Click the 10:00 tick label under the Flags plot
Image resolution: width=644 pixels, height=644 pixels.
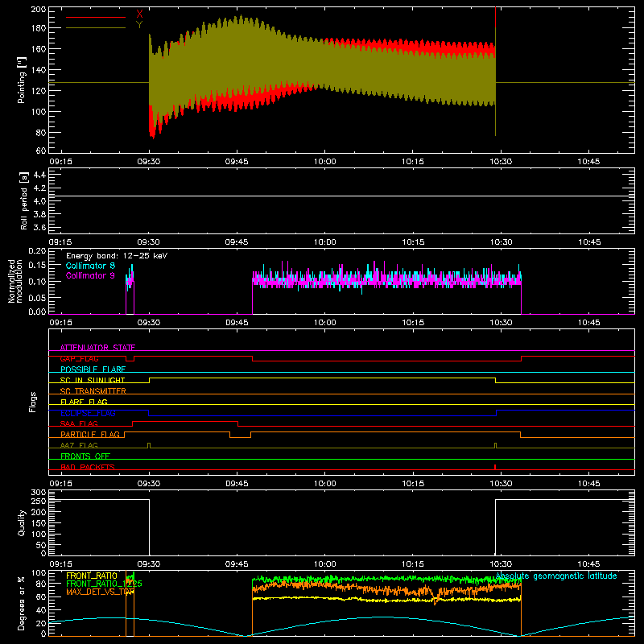(x=325, y=484)
